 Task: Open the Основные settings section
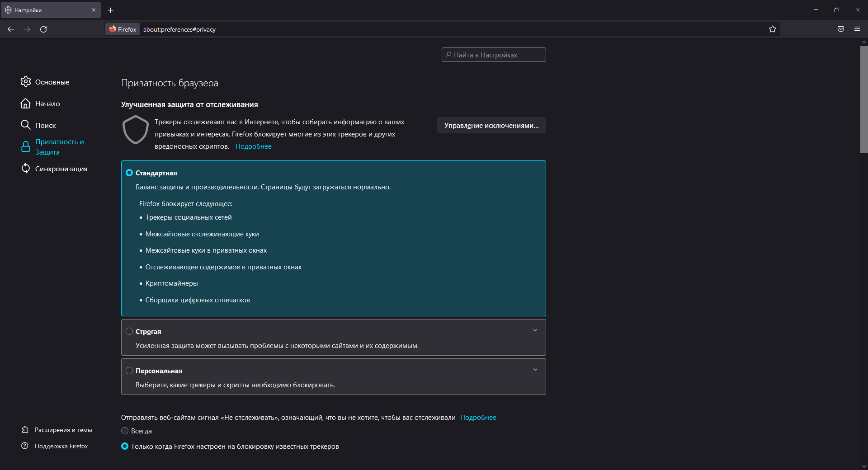pos(52,82)
